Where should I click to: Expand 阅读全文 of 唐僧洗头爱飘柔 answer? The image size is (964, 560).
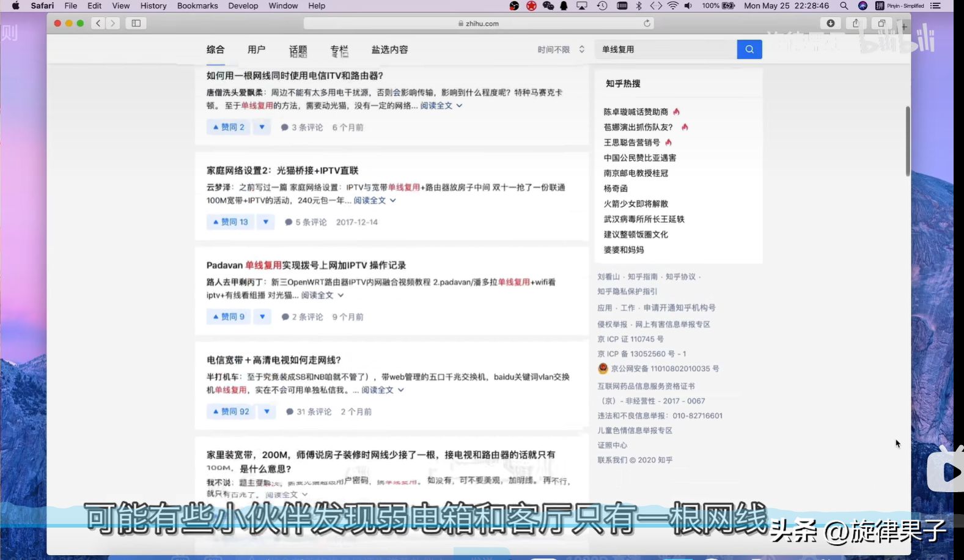[441, 106]
